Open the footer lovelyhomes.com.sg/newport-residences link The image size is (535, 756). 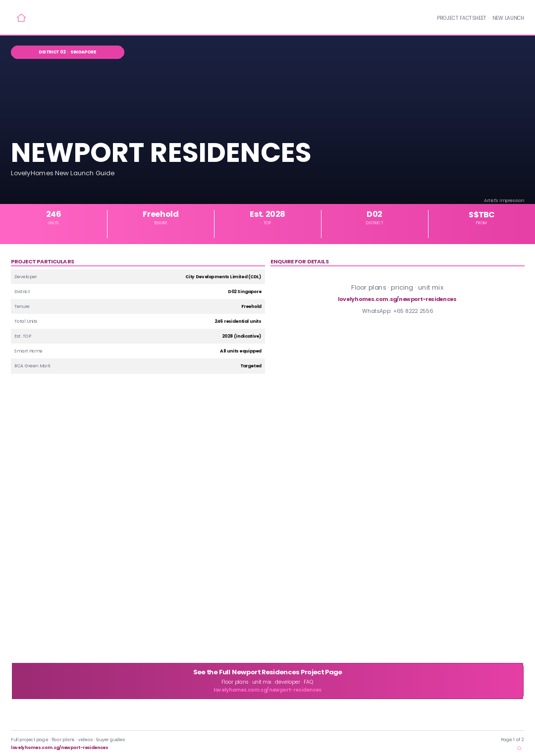tap(59, 748)
